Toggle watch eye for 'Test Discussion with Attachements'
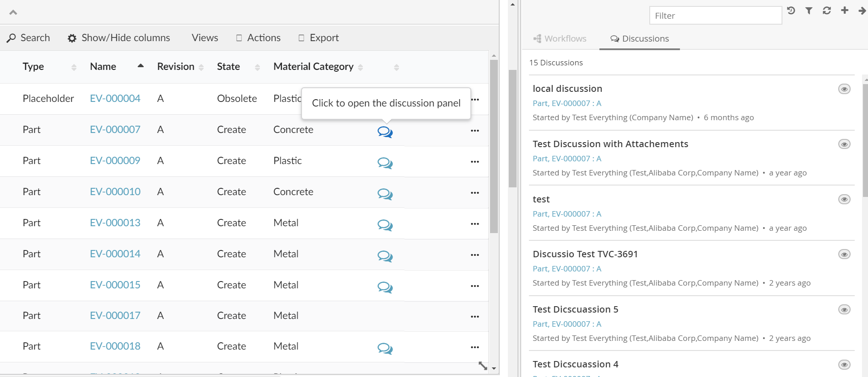 [x=844, y=144]
